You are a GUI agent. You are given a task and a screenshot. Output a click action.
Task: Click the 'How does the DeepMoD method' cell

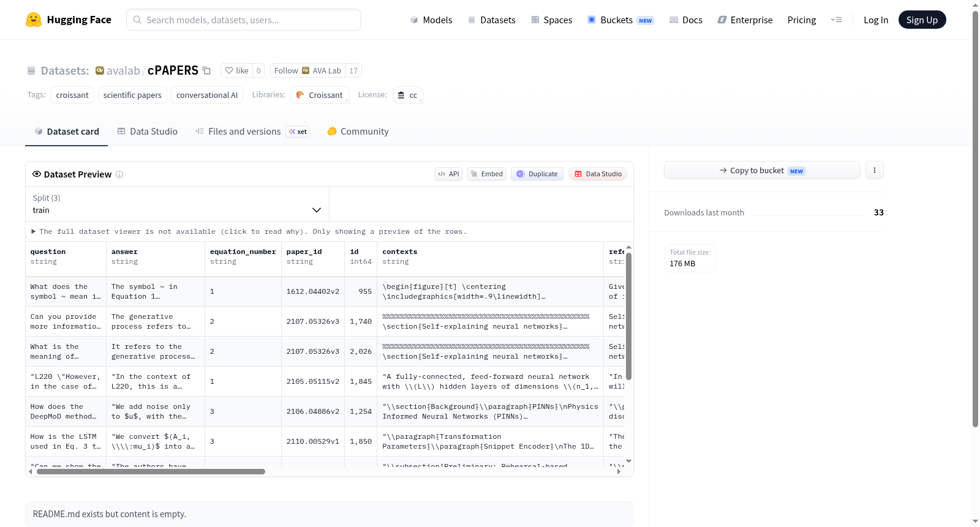pos(66,411)
